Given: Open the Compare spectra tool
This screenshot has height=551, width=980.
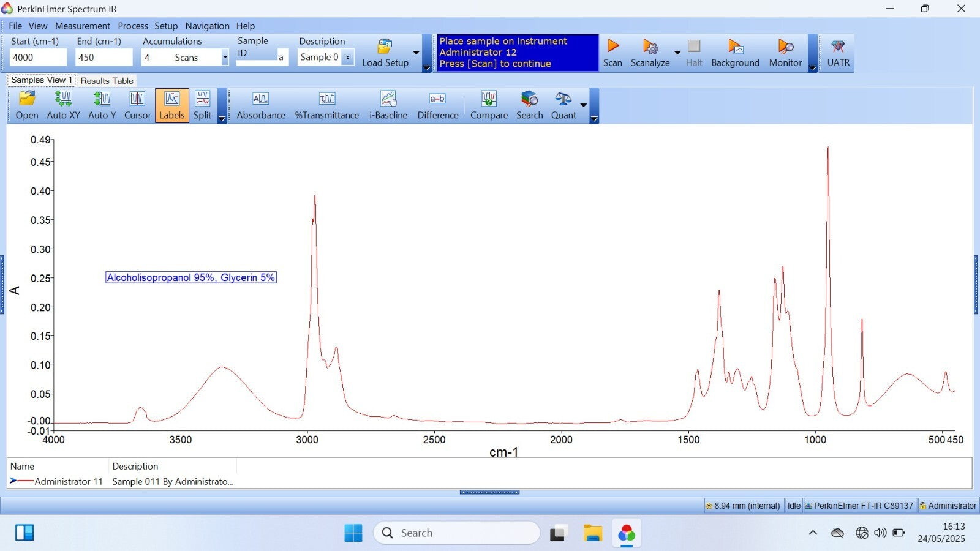Looking at the screenshot, I should [489, 105].
